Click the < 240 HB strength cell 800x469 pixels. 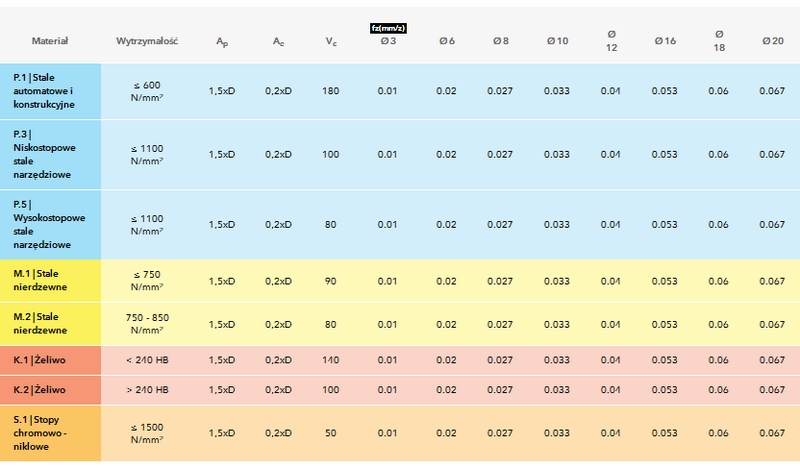pos(148,360)
